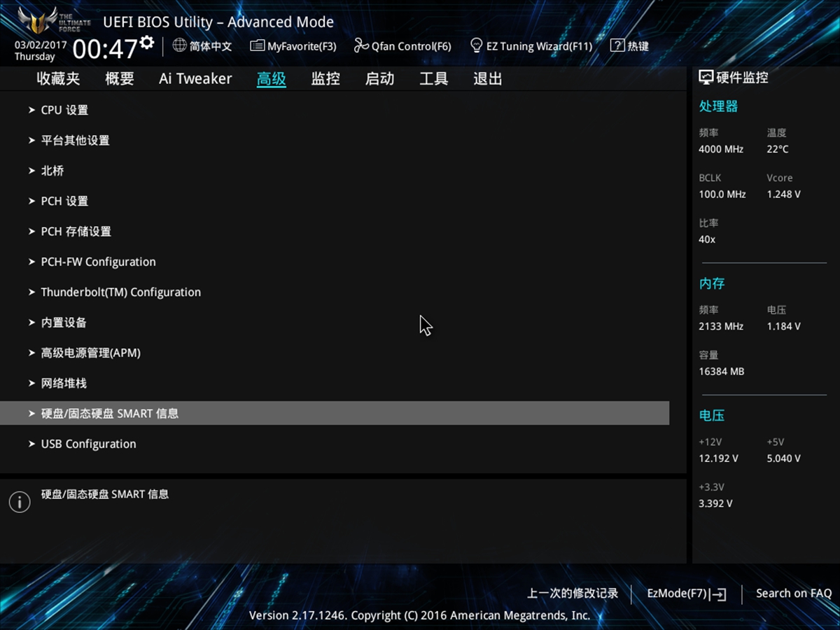The image size is (840, 630).
Task: Click the date 03/02/2017
Action: click(41, 44)
